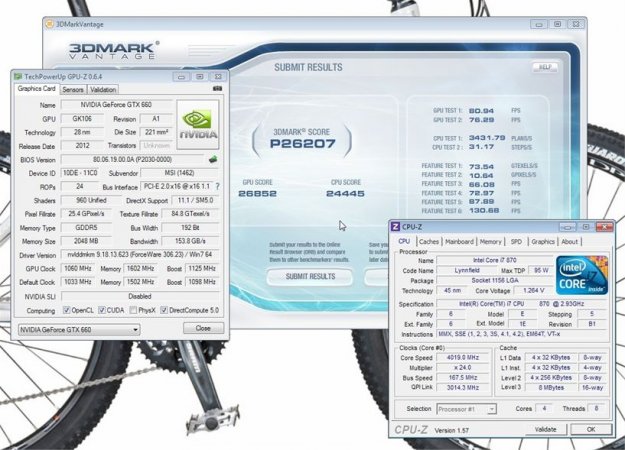Click the Core Speed 4019.0 MHz value

pyautogui.click(x=463, y=358)
